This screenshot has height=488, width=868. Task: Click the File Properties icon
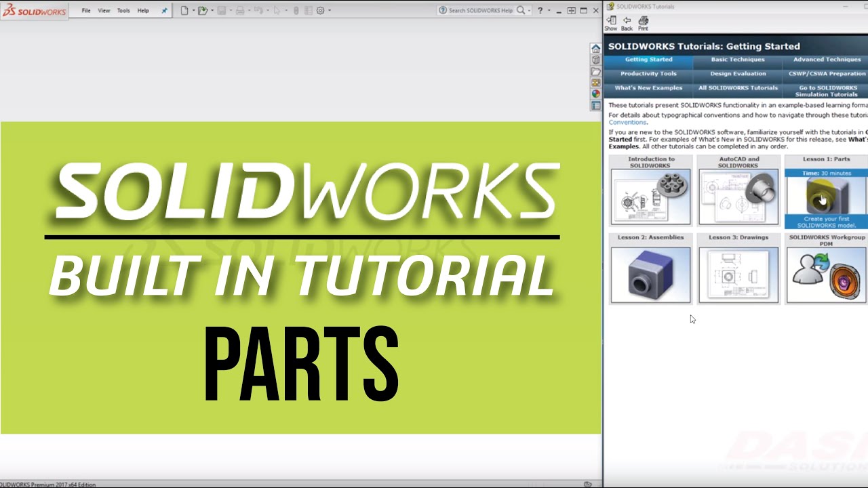pos(309,11)
